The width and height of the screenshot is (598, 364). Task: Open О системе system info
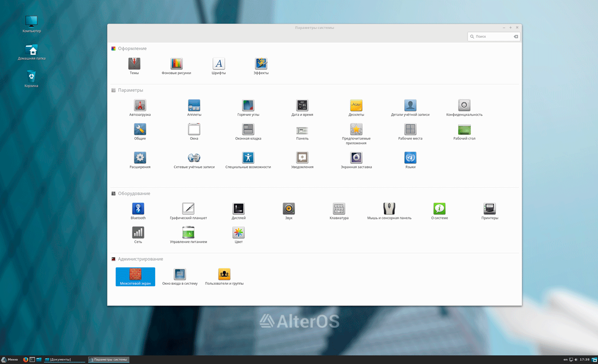(x=439, y=211)
